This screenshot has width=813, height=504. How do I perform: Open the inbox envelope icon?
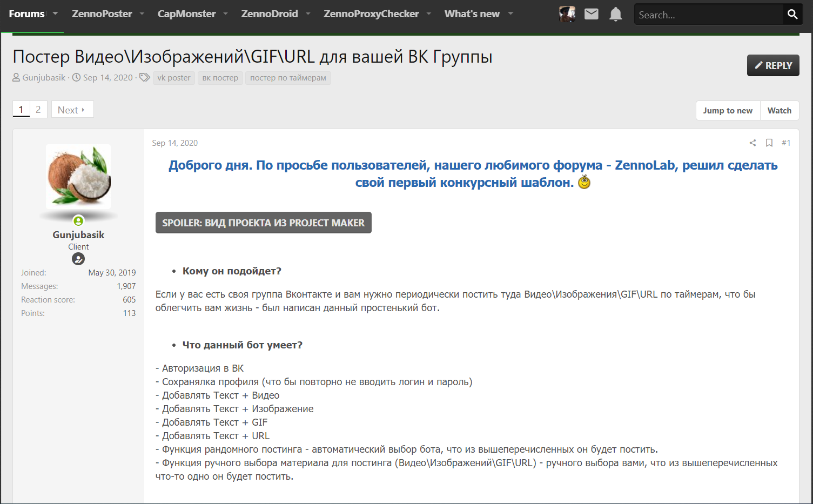592,14
